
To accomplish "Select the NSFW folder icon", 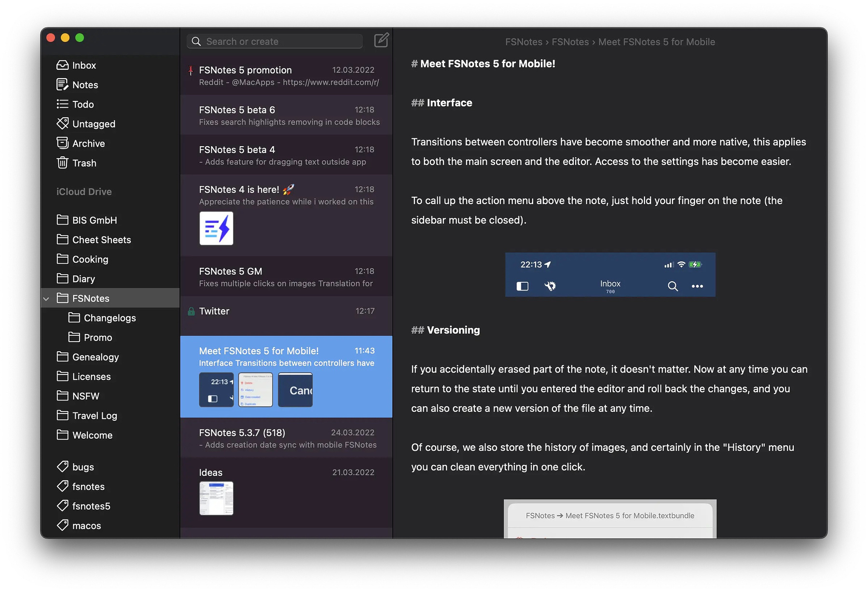I will pyautogui.click(x=62, y=396).
